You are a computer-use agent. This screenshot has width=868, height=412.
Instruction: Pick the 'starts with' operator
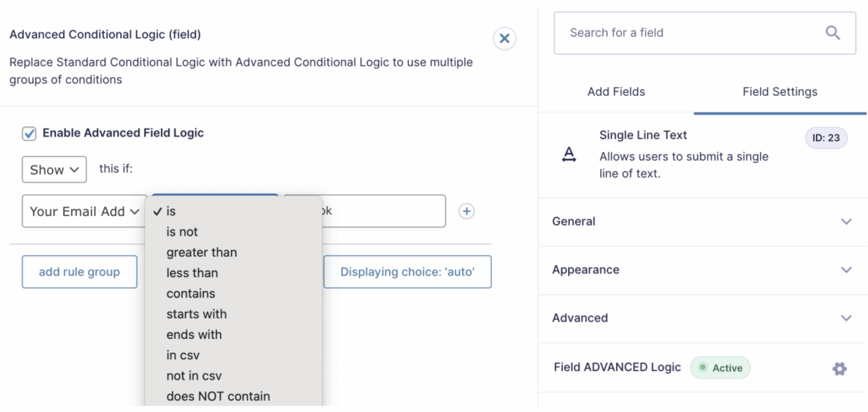point(196,314)
